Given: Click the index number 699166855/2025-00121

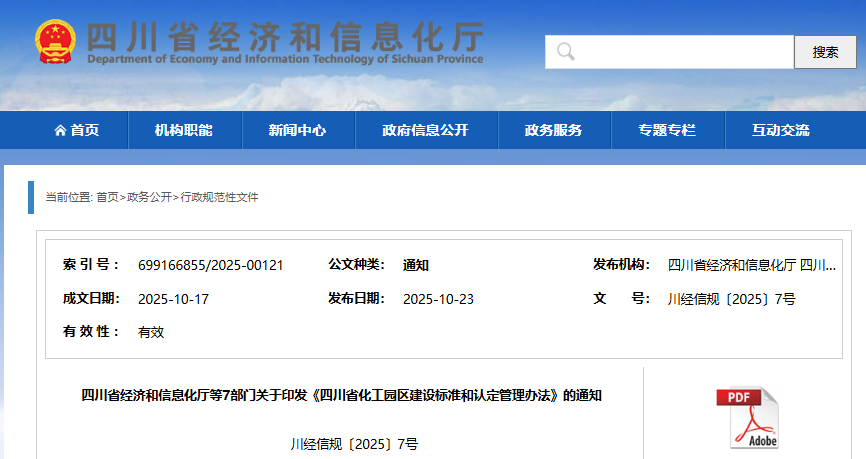Looking at the screenshot, I should pos(211,265).
